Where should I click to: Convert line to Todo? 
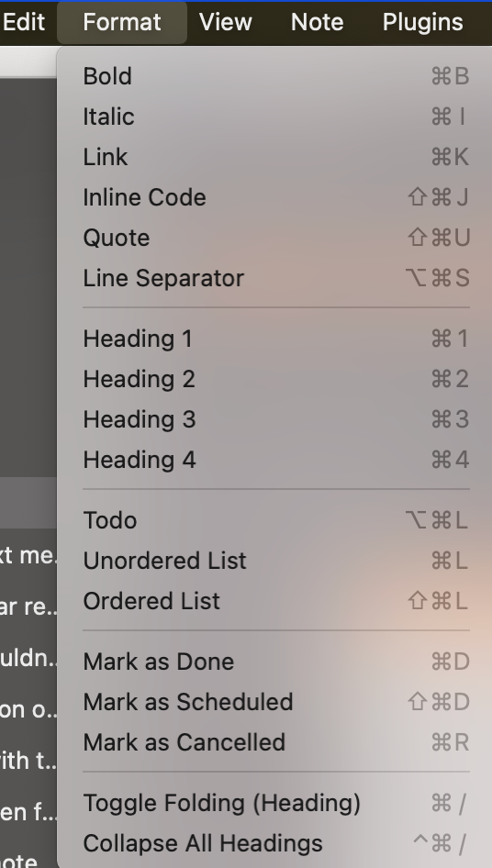pyautogui.click(x=276, y=520)
